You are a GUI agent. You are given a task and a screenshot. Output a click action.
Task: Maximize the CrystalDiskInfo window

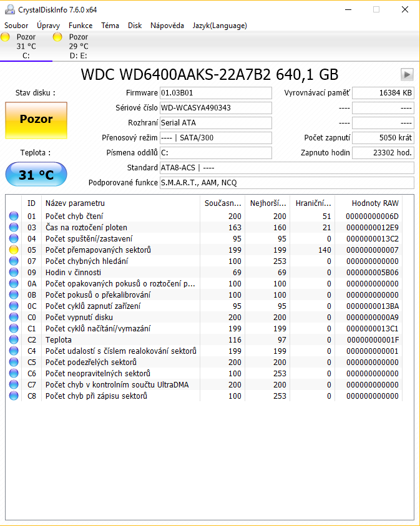pos(376,10)
